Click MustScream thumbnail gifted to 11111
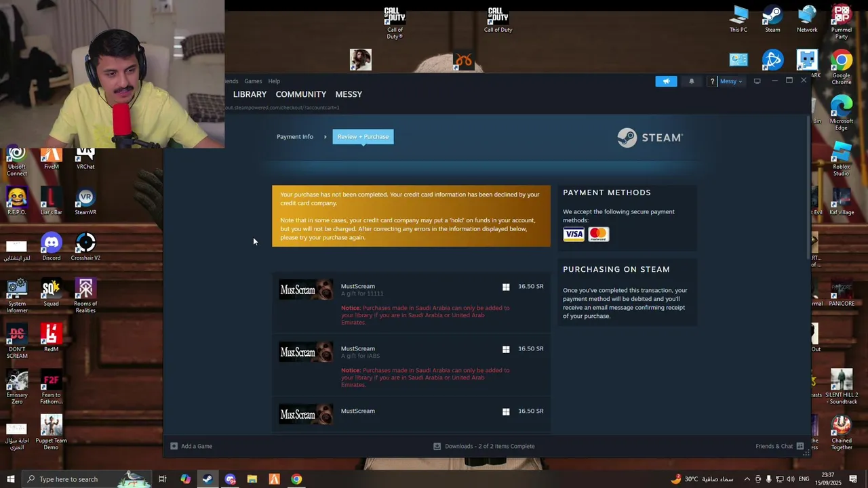 306,290
